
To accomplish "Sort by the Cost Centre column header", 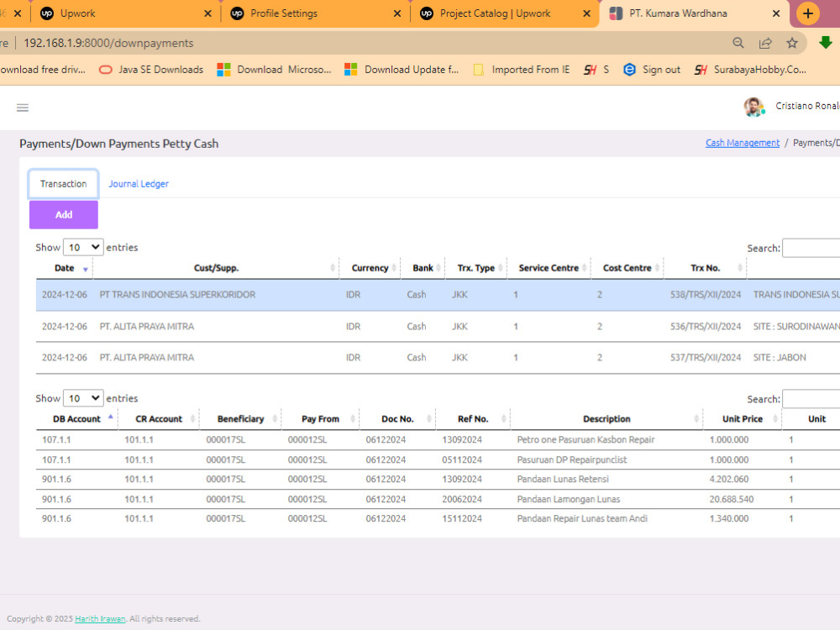I will pyautogui.click(x=627, y=268).
